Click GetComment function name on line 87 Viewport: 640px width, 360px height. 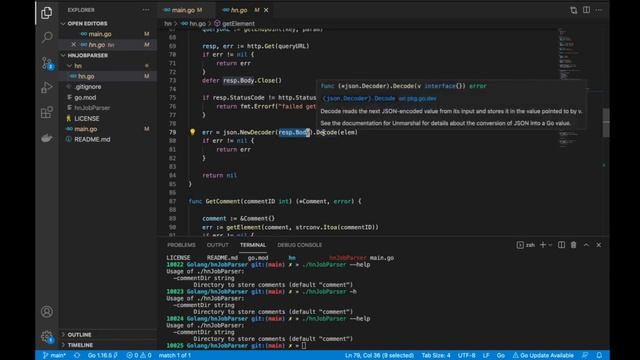point(222,201)
